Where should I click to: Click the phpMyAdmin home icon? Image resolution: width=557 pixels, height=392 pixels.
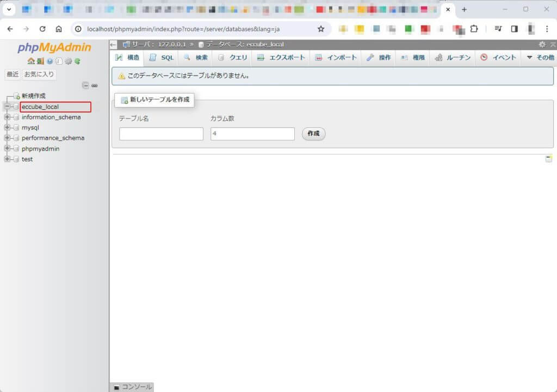pos(31,61)
